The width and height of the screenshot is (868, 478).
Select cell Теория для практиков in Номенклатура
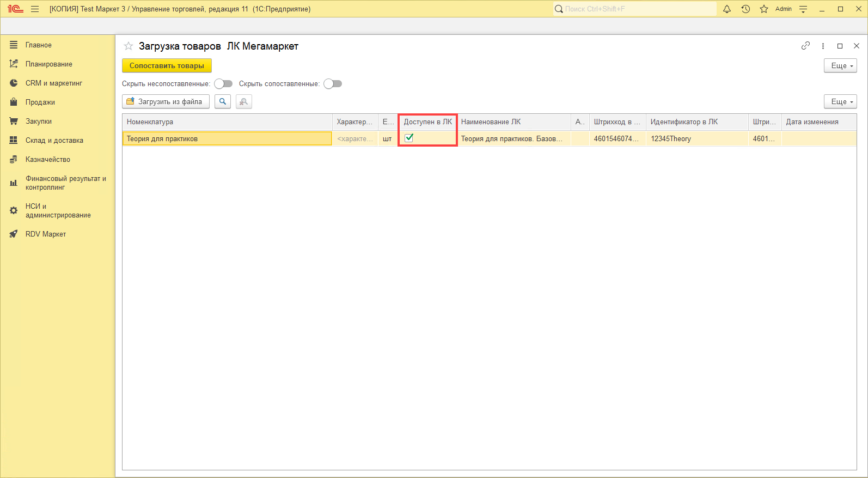click(x=227, y=138)
